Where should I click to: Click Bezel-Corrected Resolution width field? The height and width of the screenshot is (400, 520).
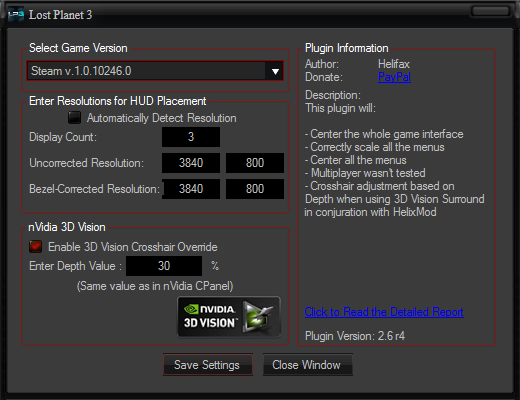point(191,189)
